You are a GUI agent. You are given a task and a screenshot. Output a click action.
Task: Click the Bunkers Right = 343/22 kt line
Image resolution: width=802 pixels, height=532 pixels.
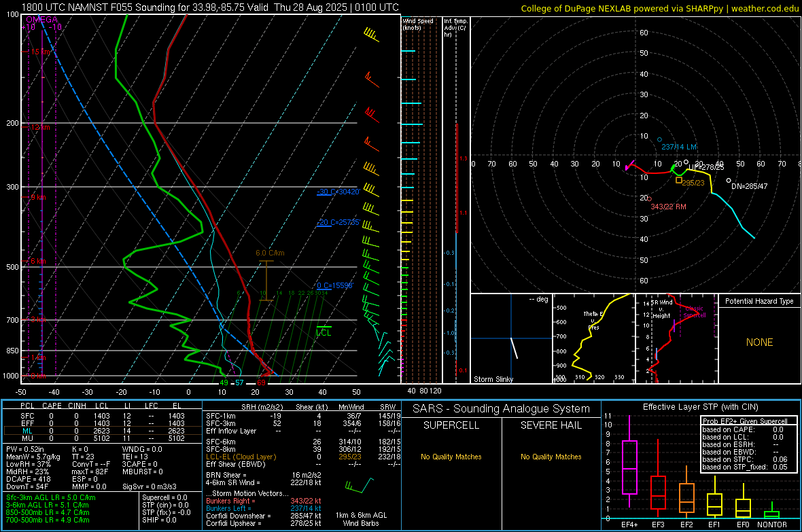pos(264,501)
